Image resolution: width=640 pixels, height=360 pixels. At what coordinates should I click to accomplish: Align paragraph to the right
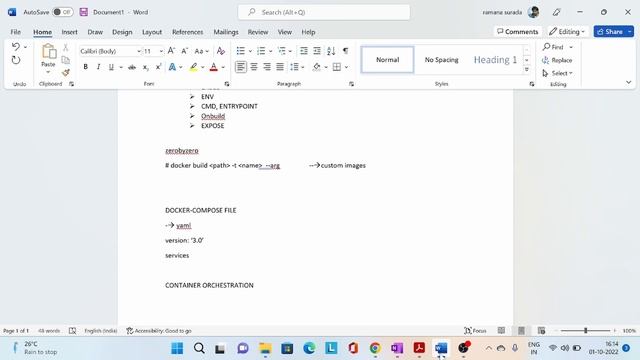click(x=267, y=67)
